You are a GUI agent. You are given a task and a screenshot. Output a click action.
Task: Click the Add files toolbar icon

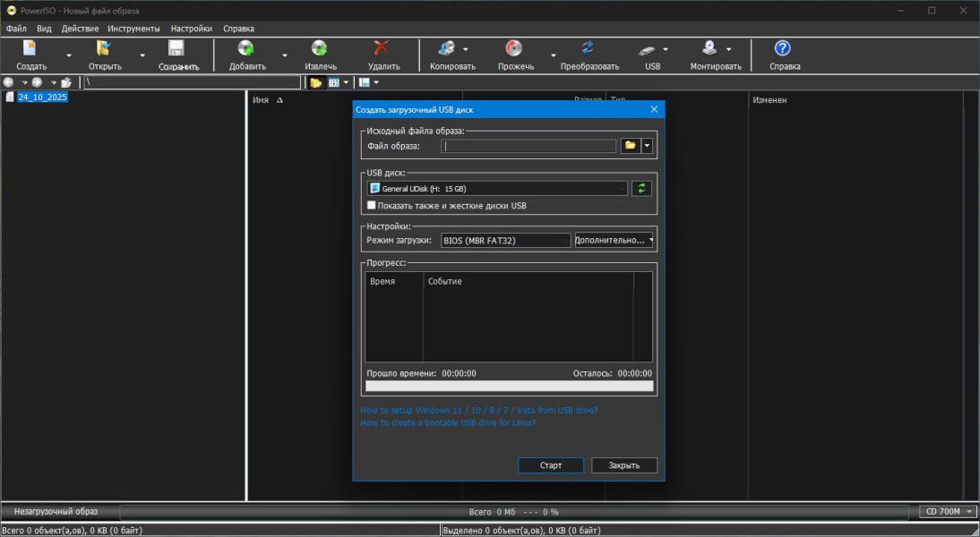[x=246, y=50]
